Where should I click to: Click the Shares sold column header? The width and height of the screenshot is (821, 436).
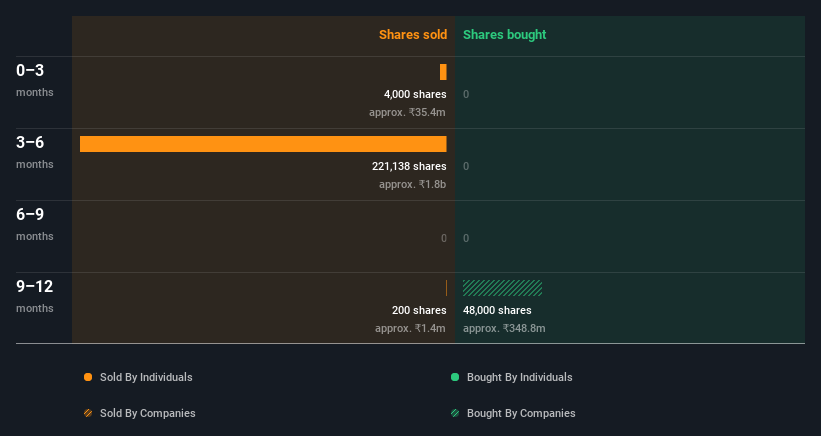click(413, 35)
